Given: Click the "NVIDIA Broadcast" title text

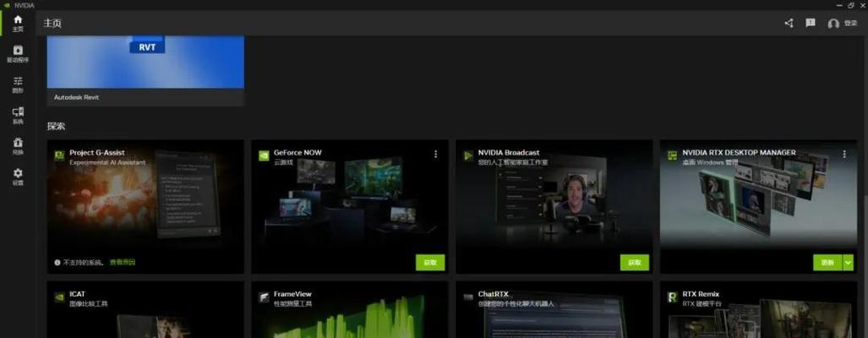Looking at the screenshot, I should click(509, 153).
